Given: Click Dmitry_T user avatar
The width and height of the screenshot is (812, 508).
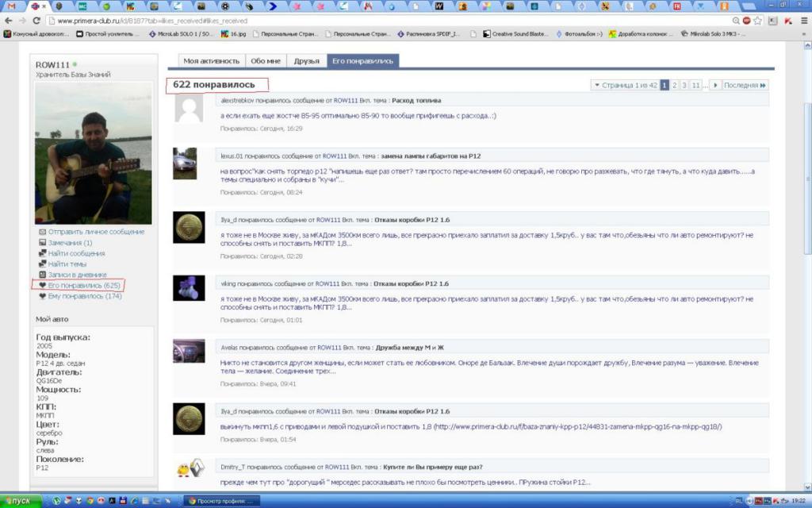Looking at the screenshot, I should 190,468.
